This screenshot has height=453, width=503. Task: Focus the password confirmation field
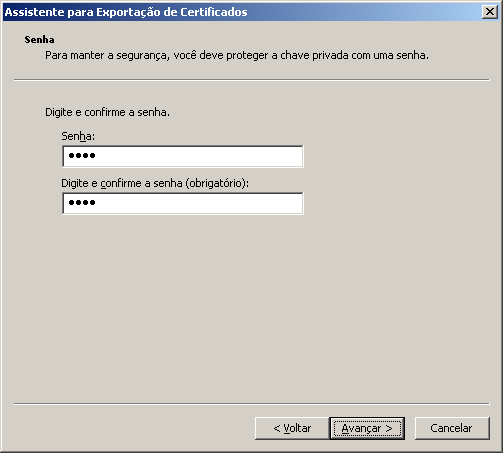(x=183, y=203)
